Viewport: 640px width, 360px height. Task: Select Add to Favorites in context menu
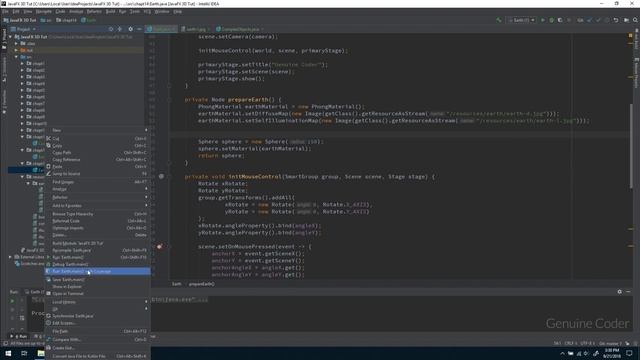[98, 205]
